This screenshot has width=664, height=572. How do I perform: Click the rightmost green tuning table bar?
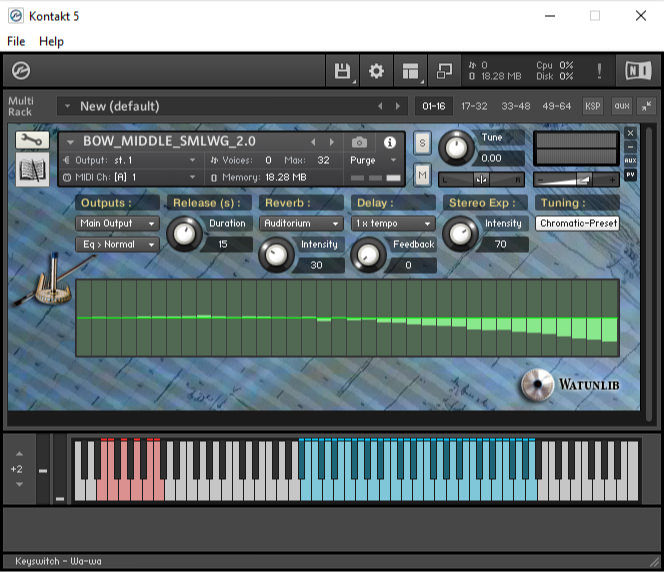pyautogui.click(x=609, y=329)
